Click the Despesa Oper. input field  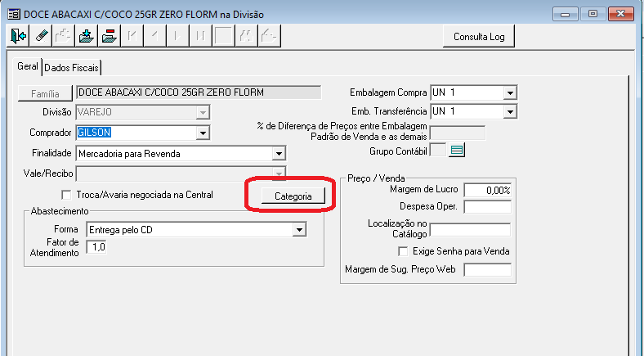488,207
